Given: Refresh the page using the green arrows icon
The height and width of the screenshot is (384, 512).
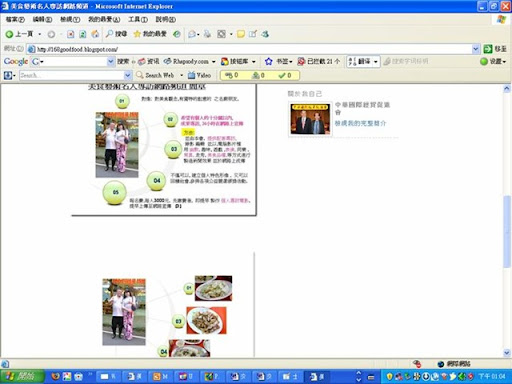Looking at the screenshot, I should point(83,34).
